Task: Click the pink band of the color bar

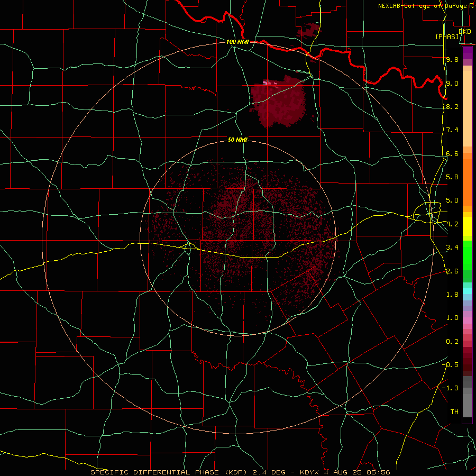Action: pyautogui.click(x=467, y=321)
